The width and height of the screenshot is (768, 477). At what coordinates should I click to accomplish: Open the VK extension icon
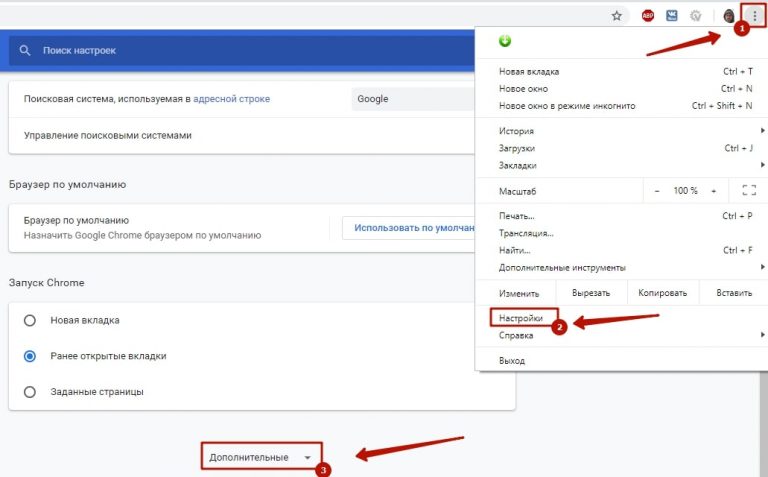pyautogui.click(x=672, y=16)
